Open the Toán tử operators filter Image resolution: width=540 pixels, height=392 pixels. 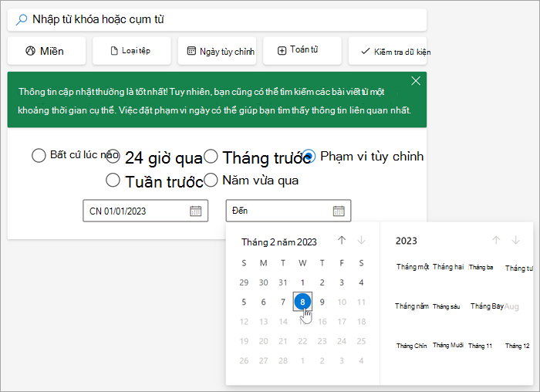tap(302, 51)
